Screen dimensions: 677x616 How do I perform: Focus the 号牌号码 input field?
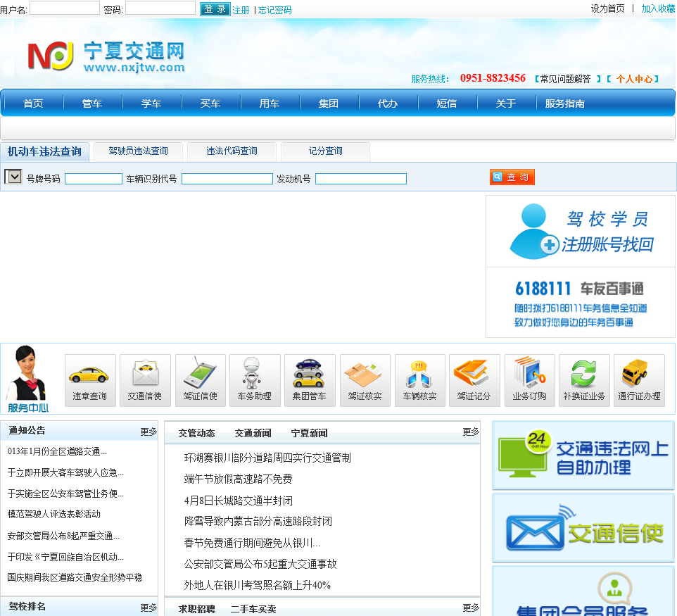[x=94, y=179]
